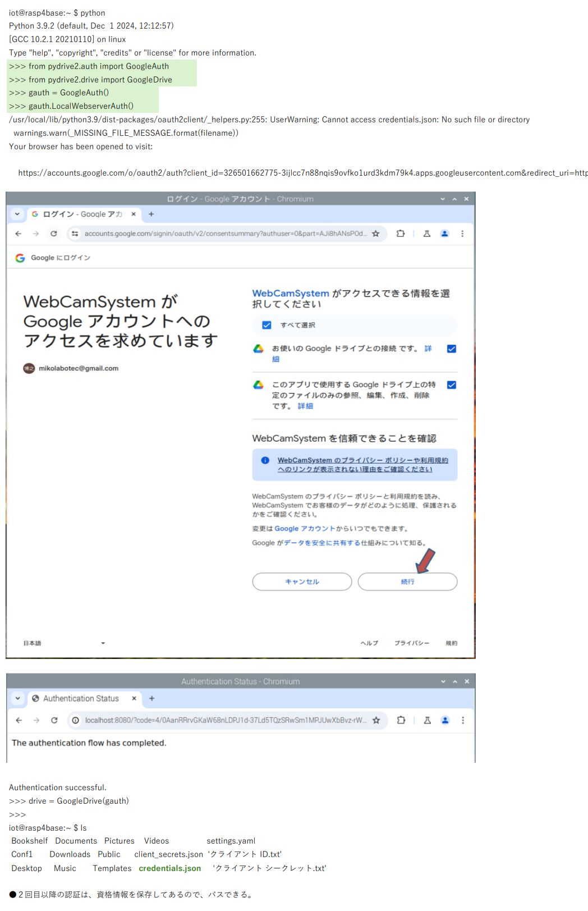Screen dimensions: 588x911
Task: Close the Authentication Status tab
Action: 134,698
